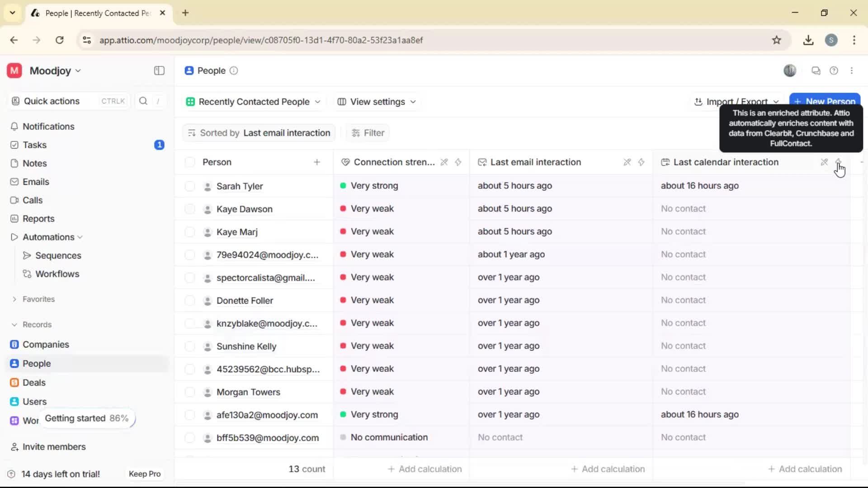Click the Getting started 86% progress indicator
Viewport: 868px width, 488px height.
coord(87,418)
